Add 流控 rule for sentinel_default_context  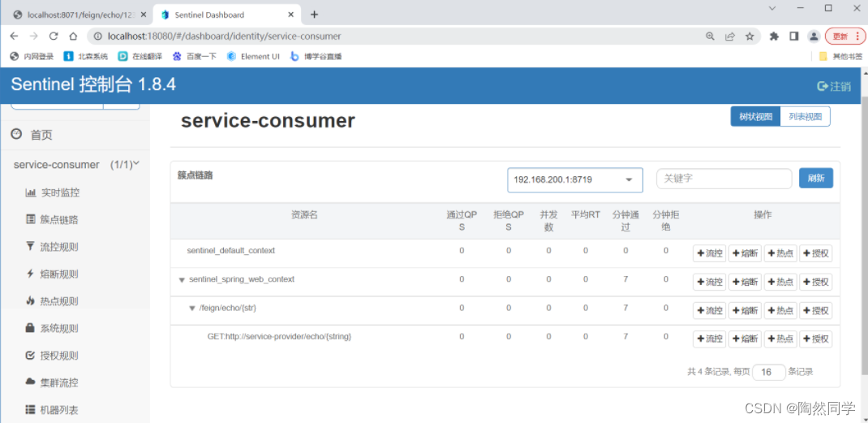point(710,253)
